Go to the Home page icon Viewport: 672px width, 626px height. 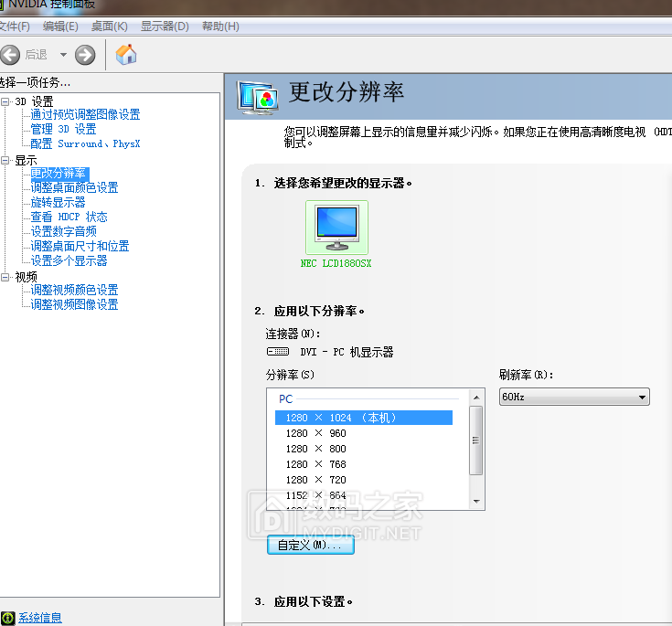126,55
